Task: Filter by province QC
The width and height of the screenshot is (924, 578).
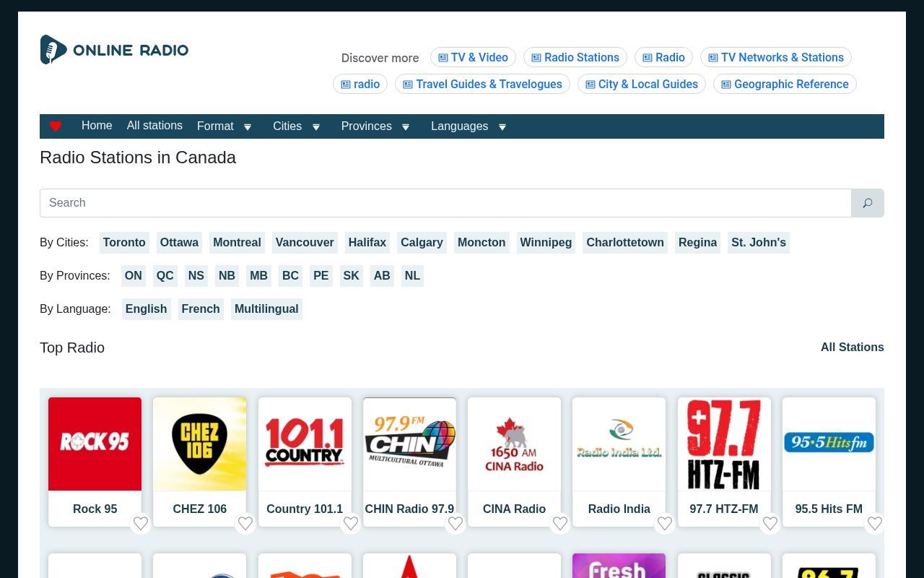Action: coord(165,276)
